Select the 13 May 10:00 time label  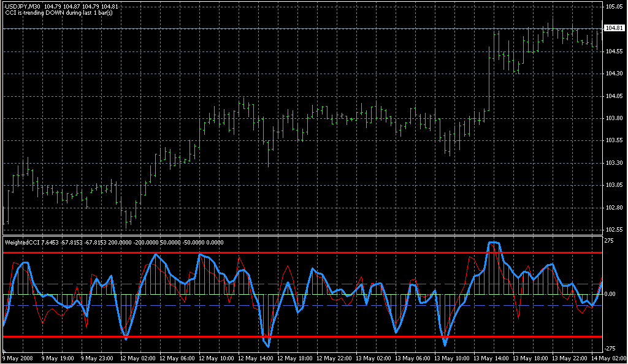(453, 358)
